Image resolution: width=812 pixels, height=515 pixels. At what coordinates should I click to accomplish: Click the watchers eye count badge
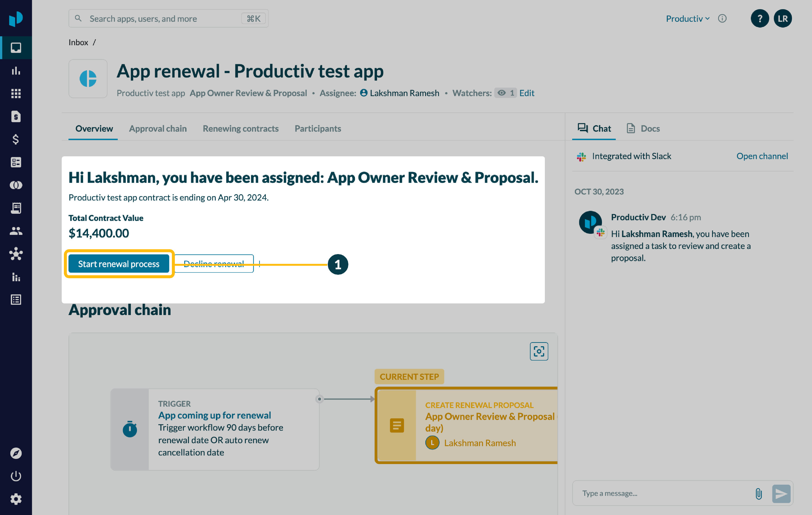506,93
